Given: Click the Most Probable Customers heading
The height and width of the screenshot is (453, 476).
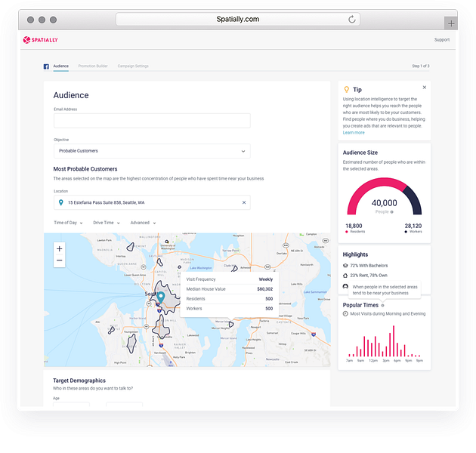Looking at the screenshot, I should tap(85, 169).
